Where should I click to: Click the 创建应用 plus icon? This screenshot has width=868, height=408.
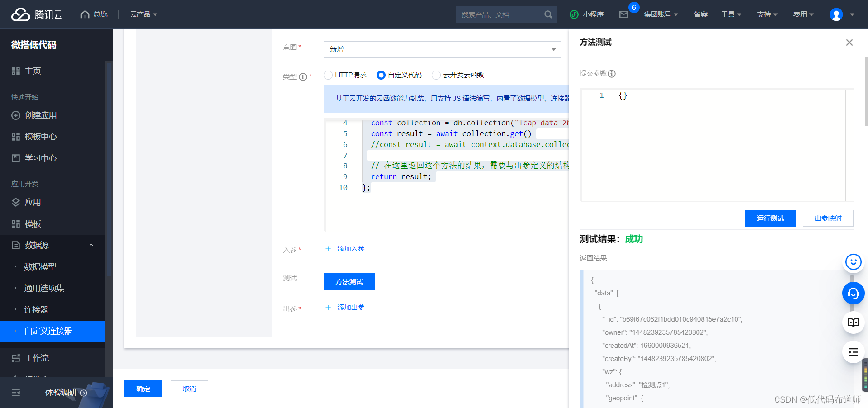click(16, 115)
